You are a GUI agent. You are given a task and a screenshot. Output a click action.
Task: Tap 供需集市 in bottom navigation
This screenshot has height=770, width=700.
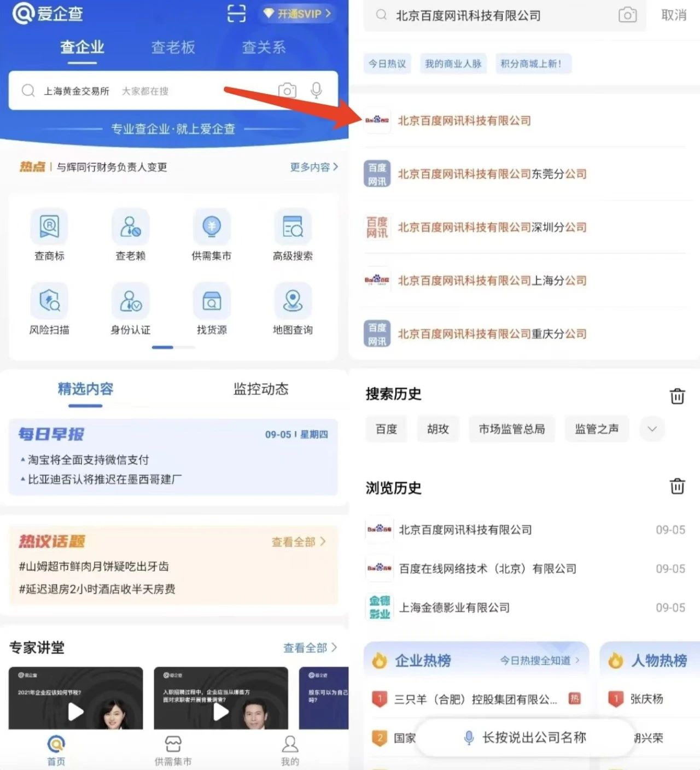click(x=173, y=750)
